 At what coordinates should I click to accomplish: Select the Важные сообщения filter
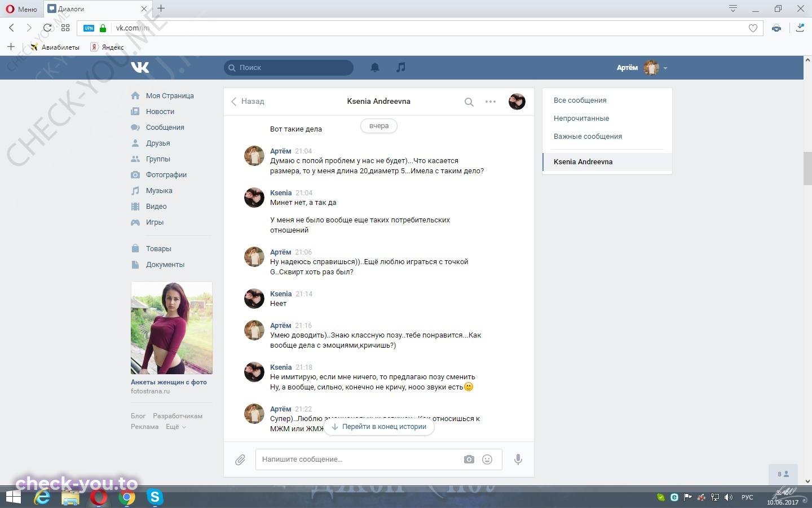[x=588, y=137]
